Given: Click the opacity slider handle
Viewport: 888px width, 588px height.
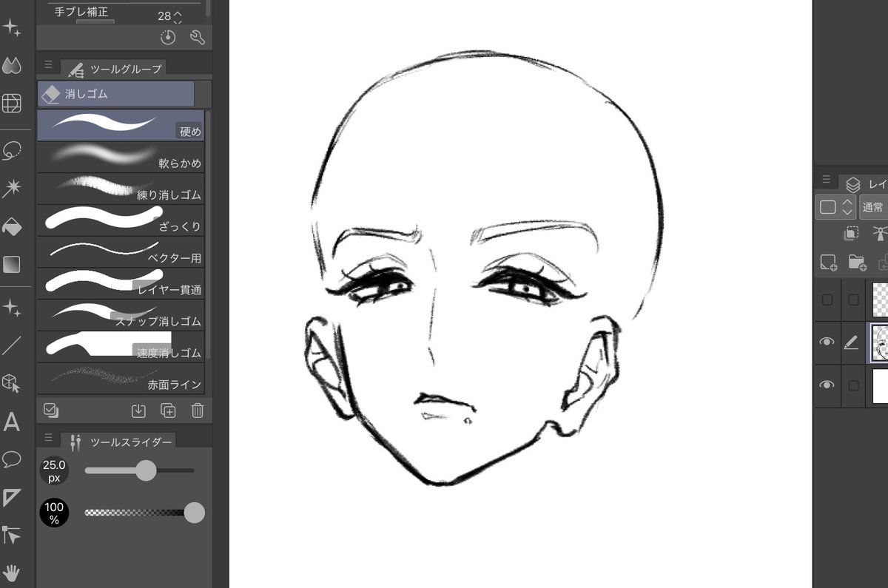Looking at the screenshot, I should coord(194,513).
